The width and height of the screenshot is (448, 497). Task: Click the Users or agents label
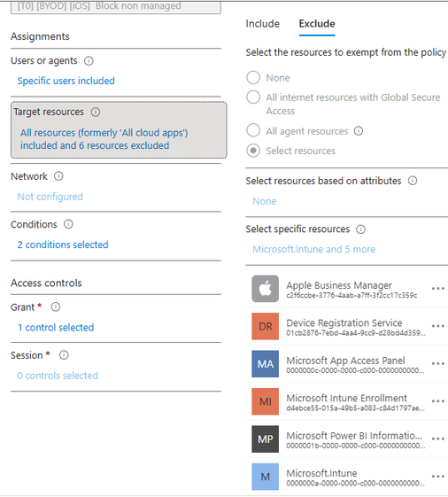point(44,60)
